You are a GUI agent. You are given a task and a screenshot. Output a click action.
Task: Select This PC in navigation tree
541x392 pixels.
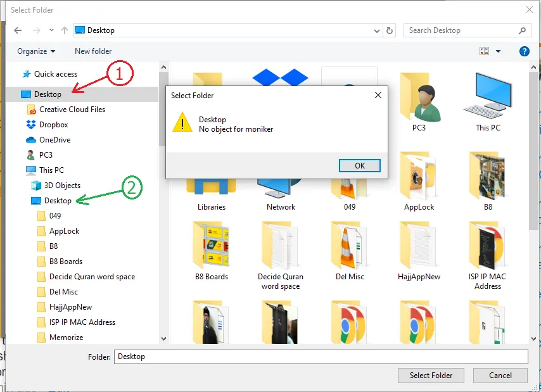click(x=45, y=170)
